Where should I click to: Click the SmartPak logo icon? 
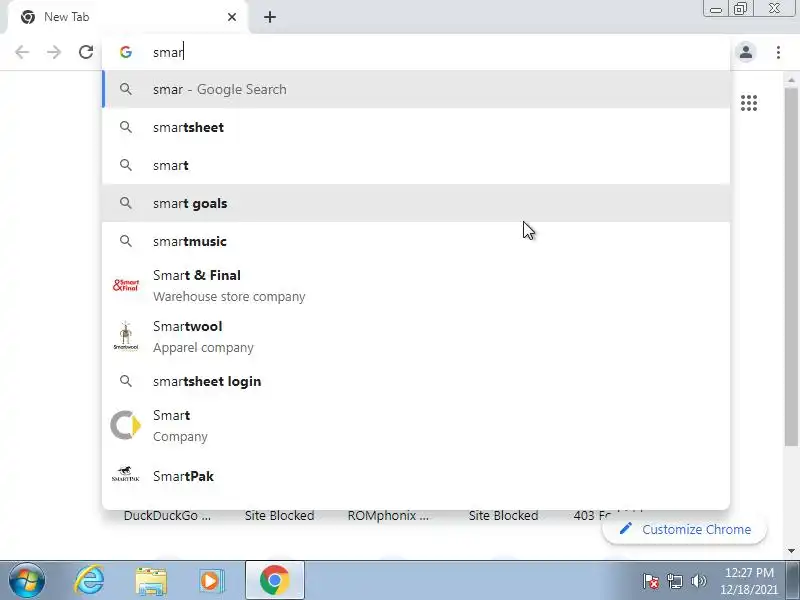click(126, 474)
